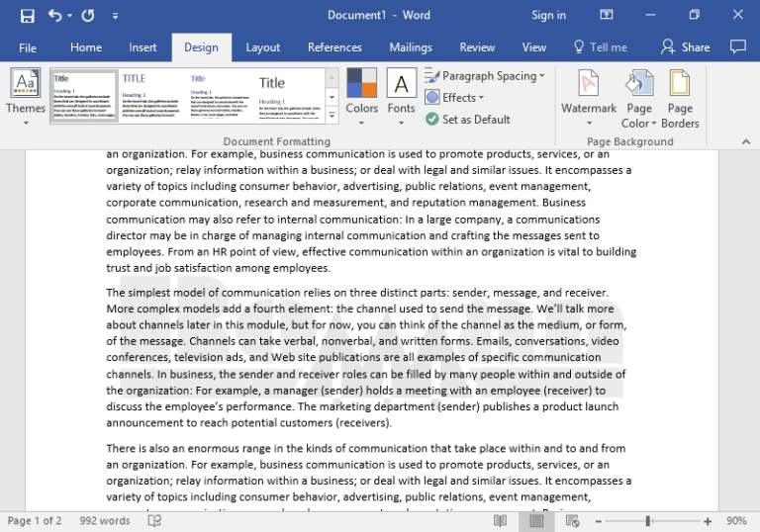Click the 90% zoom level
The height and width of the screenshot is (532, 760).
(736, 521)
